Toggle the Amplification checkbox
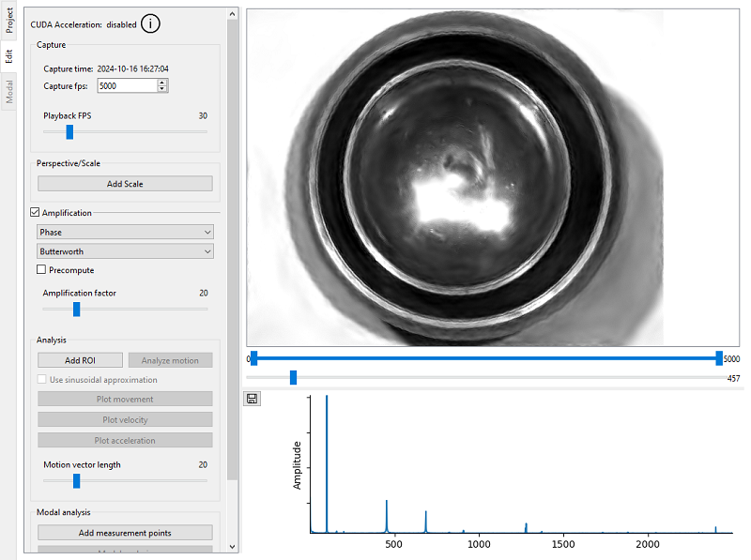Image resolution: width=751 pixels, height=560 pixels. (35, 212)
